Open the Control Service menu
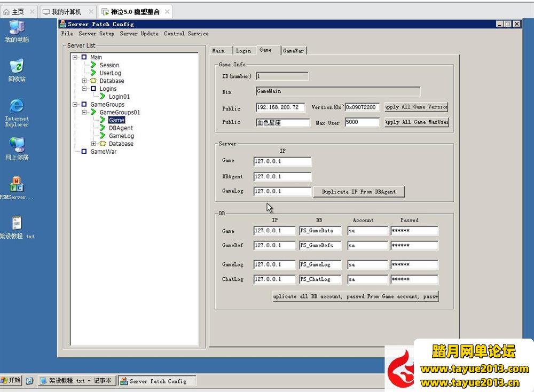534x392 pixels. (x=186, y=34)
